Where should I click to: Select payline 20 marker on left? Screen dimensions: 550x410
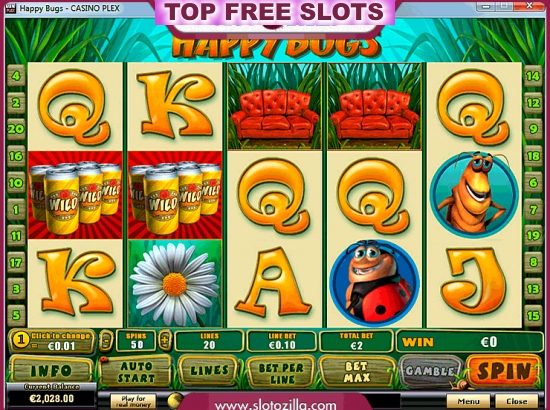(16, 129)
